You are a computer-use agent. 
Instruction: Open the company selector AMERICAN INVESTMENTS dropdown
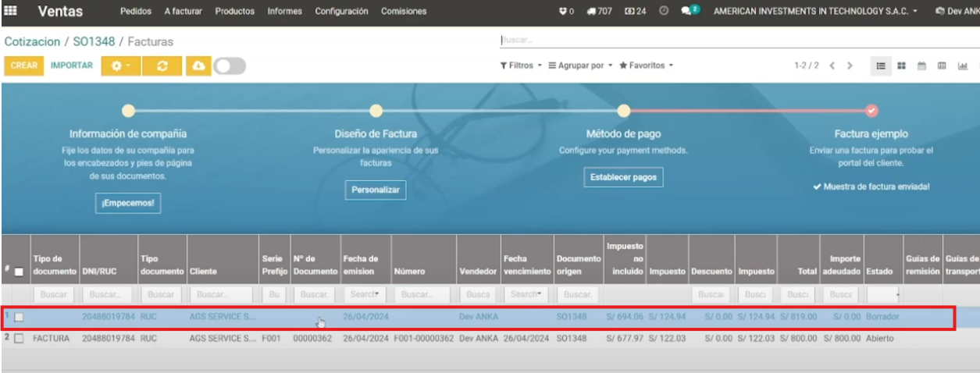click(815, 12)
